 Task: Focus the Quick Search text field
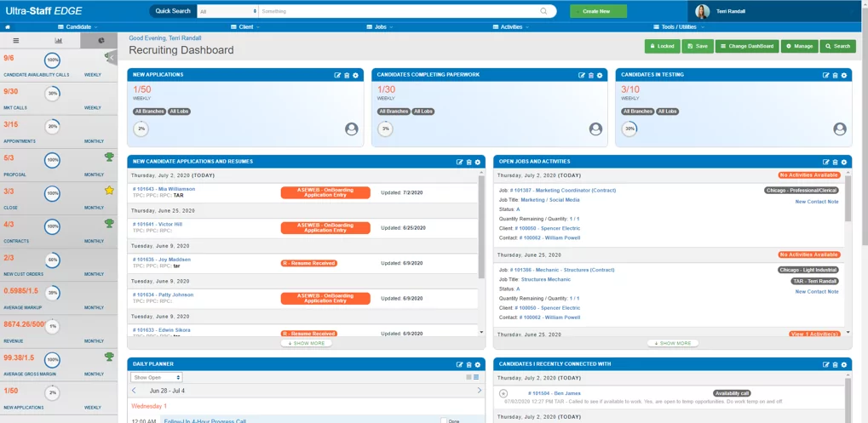tap(399, 11)
